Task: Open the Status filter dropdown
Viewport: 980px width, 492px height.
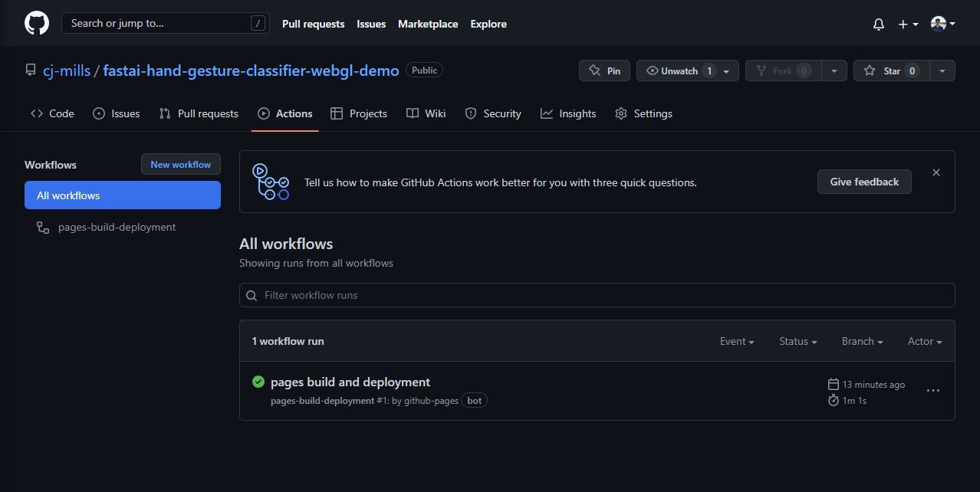Action: pos(797,341)
